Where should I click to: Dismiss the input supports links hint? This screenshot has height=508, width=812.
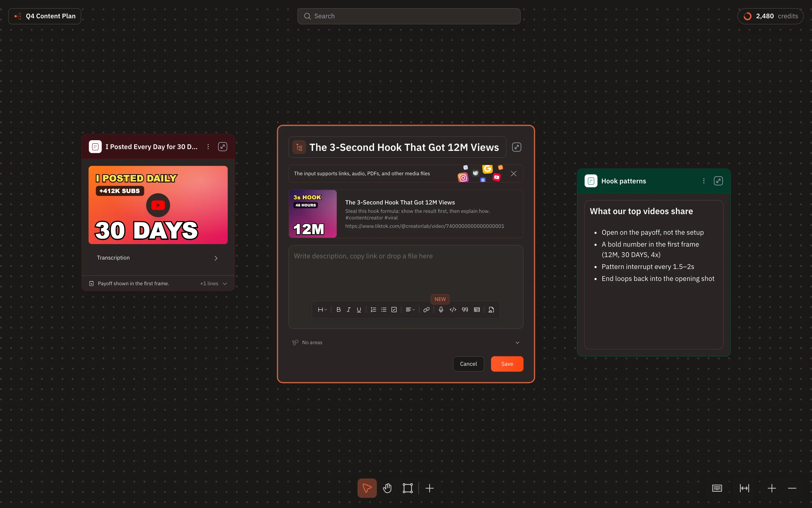pyautogui.click(x=513, y=174)
